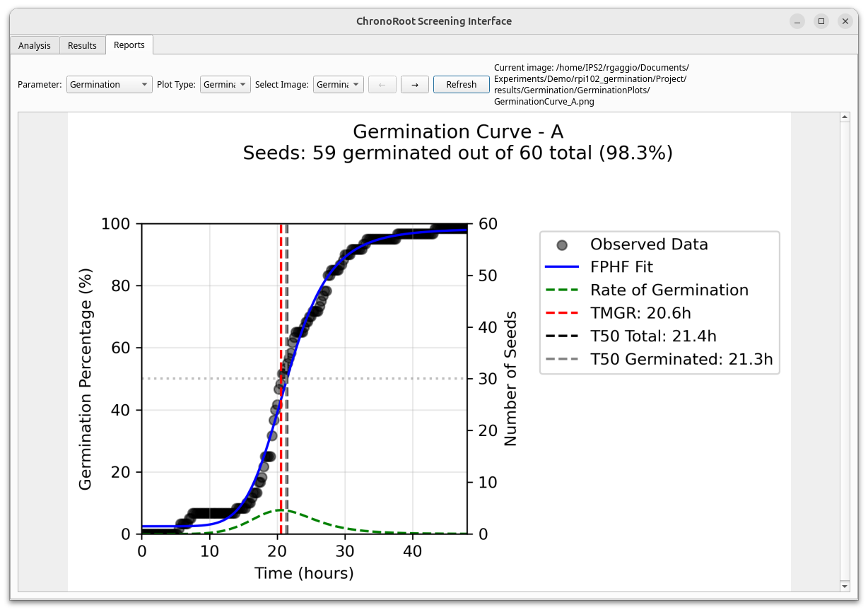Image resolution: width=868 pixels, height=612 pixels.
Task: Click the up arrow of the vertical scrollbar
Action: click(x=845, y=117)
